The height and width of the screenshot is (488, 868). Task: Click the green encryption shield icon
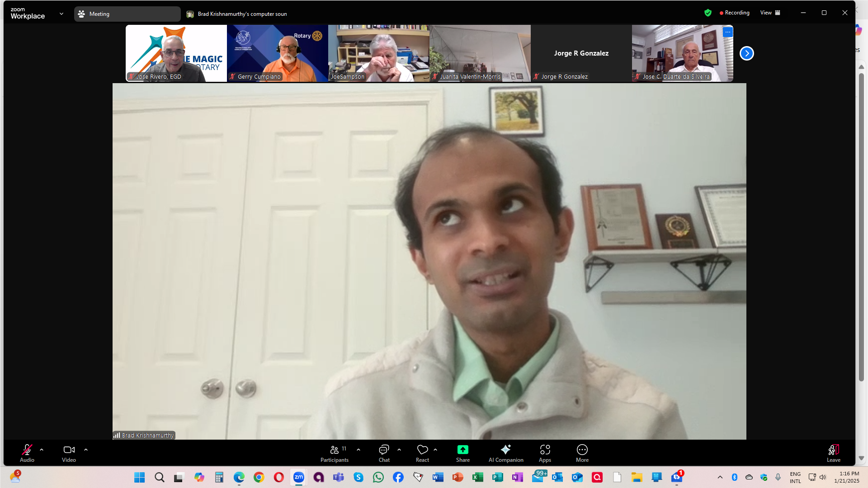[x=708, y=13]
